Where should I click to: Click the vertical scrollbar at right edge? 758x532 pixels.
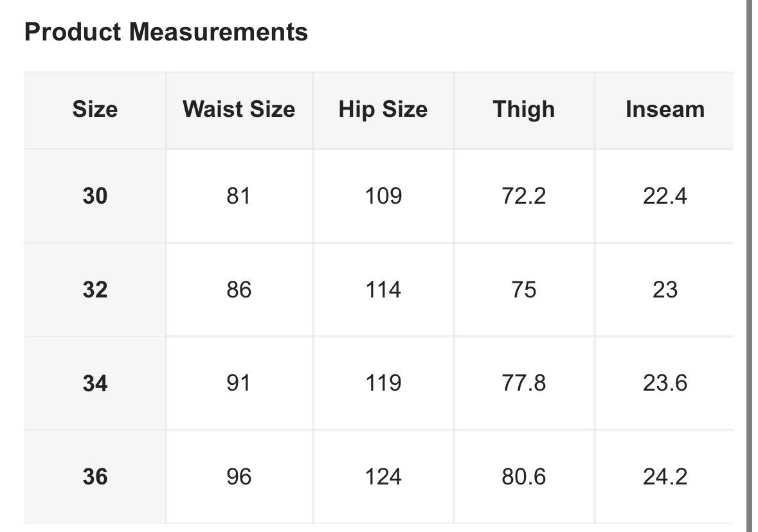point(748,266)
